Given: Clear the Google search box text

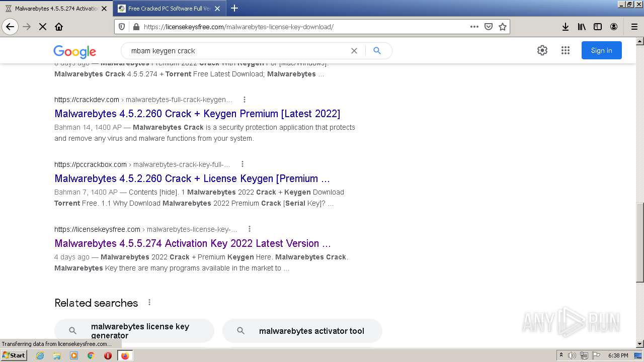Looking at the screenshot, I should tap(354, 50).
